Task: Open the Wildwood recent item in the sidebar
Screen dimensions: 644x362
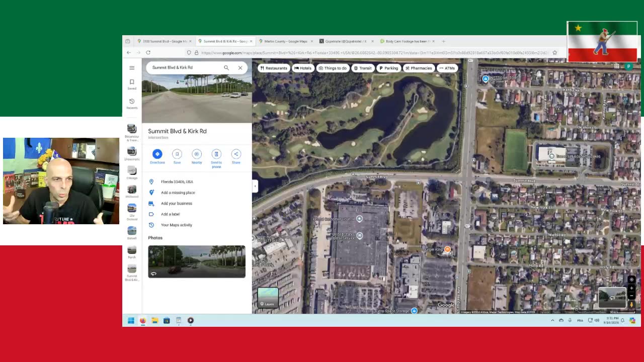Action: coord(132,191)
